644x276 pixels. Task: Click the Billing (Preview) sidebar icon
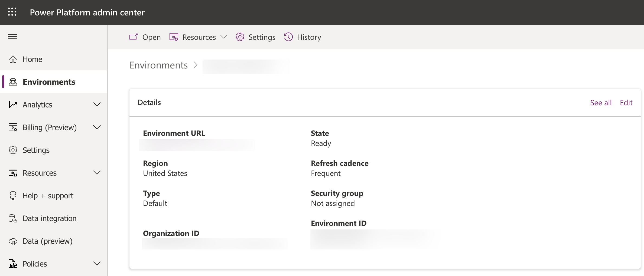click(x=13, y=127)
